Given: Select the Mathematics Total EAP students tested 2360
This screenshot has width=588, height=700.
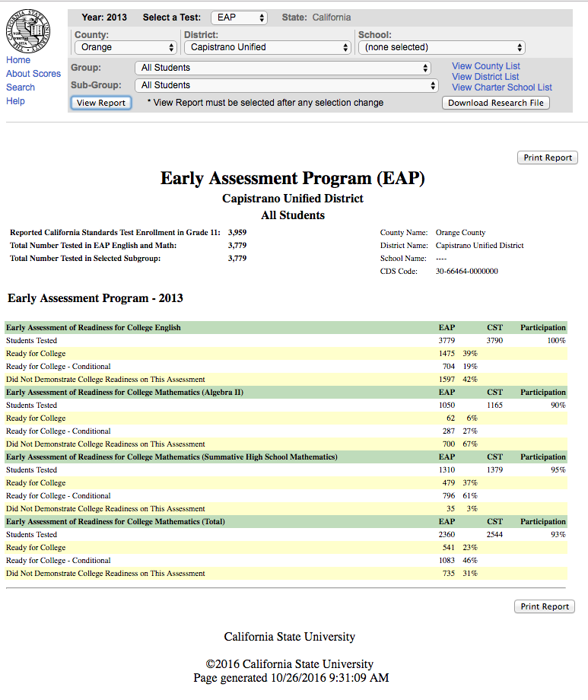Looking at the screenshot, I should coord(447,535).
